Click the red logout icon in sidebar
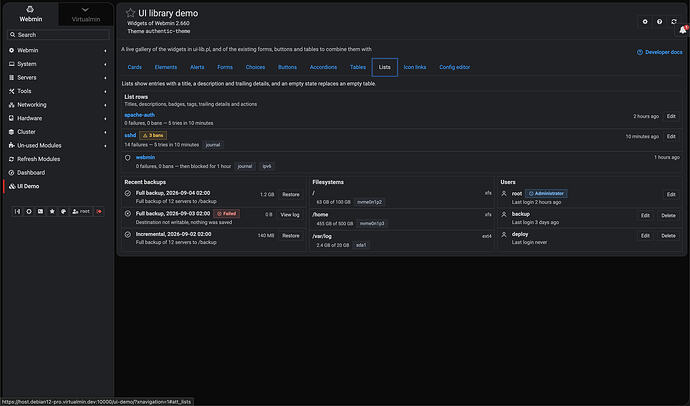This screenshot has width=690, height=406. coord(99,212)
